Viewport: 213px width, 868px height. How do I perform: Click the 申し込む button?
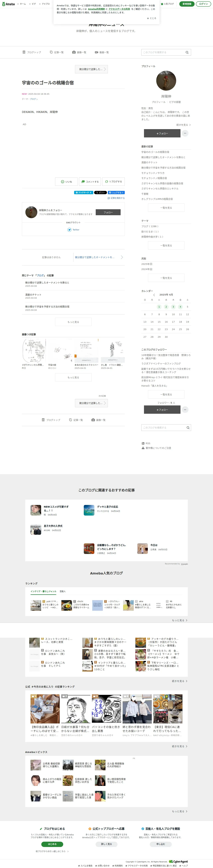161,844
